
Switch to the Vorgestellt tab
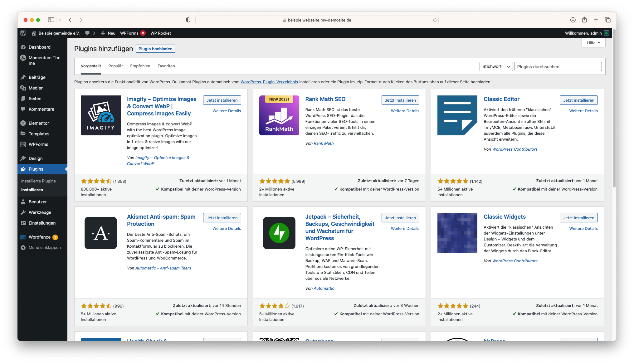pyautogui.click(x=91, y=66)
